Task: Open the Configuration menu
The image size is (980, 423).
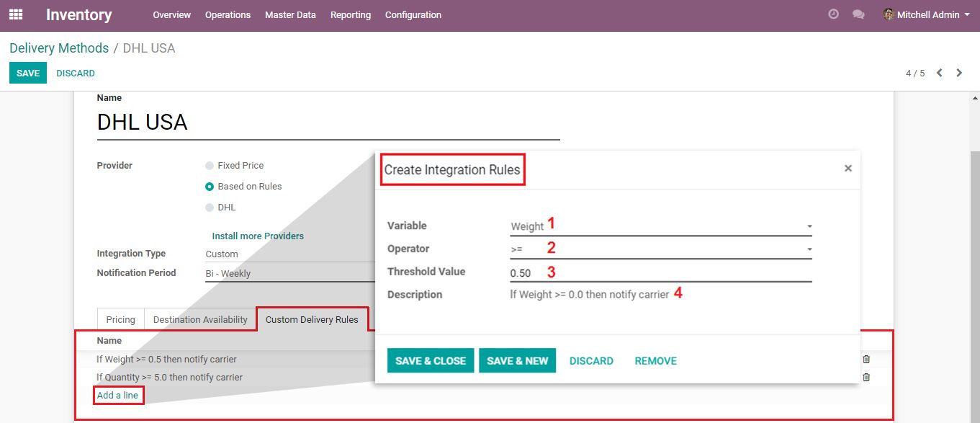Action: tap(413, 14)
